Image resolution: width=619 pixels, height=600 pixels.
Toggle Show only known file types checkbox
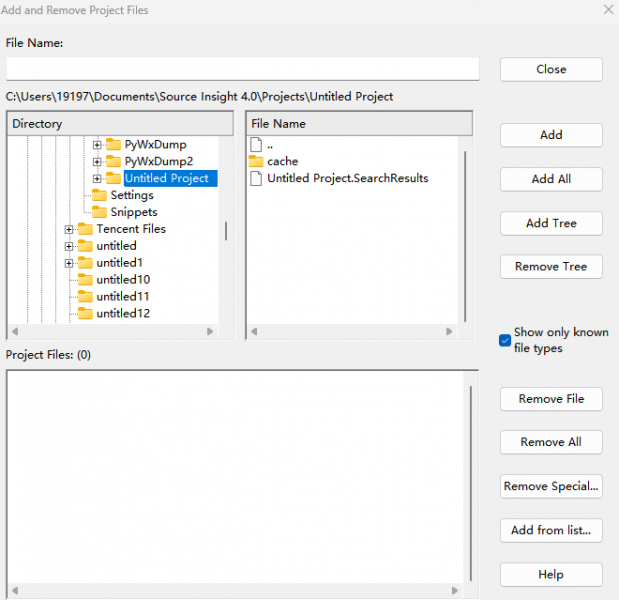505,340
